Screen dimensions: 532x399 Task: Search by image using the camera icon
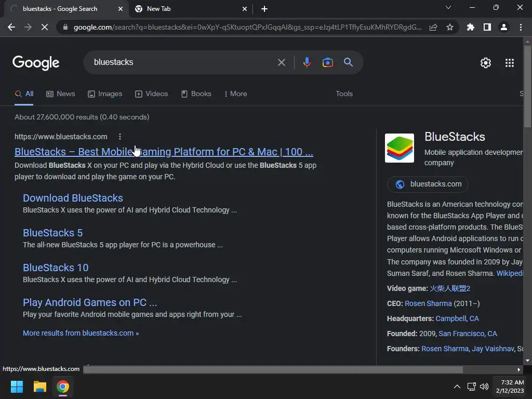(327, 62)
